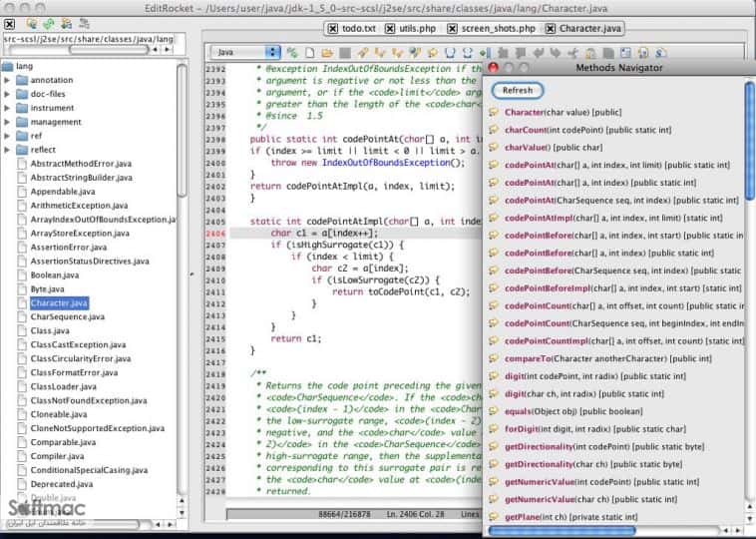Jump to Character(char value) constructor
This screenshot has height=539, width=756.
click(x=564, y=112)
